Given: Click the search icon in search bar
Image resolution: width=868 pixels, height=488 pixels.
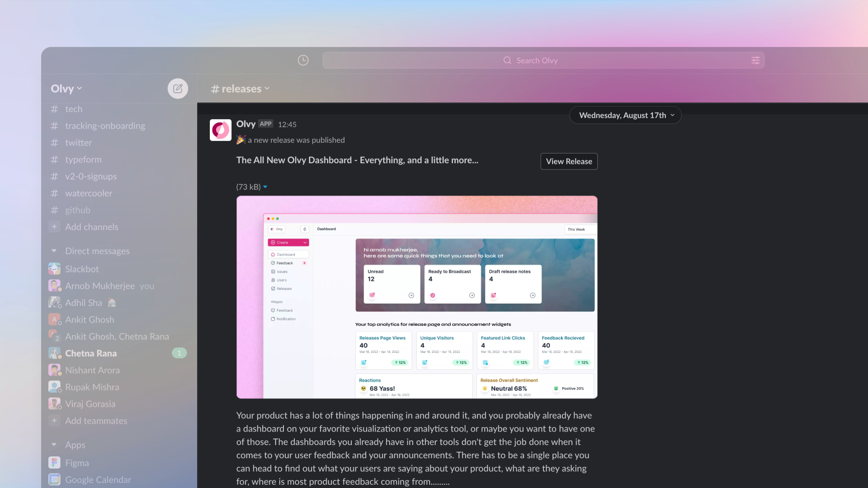Looking at the screenshot, I should [x=507, y=60].
